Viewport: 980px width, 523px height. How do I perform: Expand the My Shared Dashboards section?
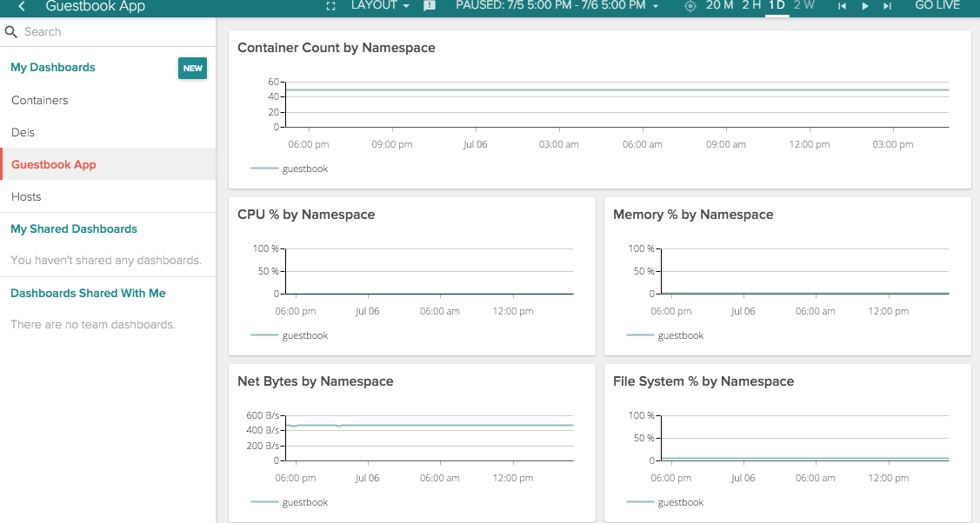coord(73,228)
